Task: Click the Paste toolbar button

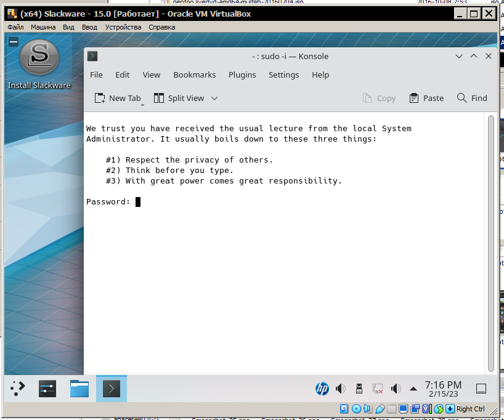Action: [x=426, y=98]
